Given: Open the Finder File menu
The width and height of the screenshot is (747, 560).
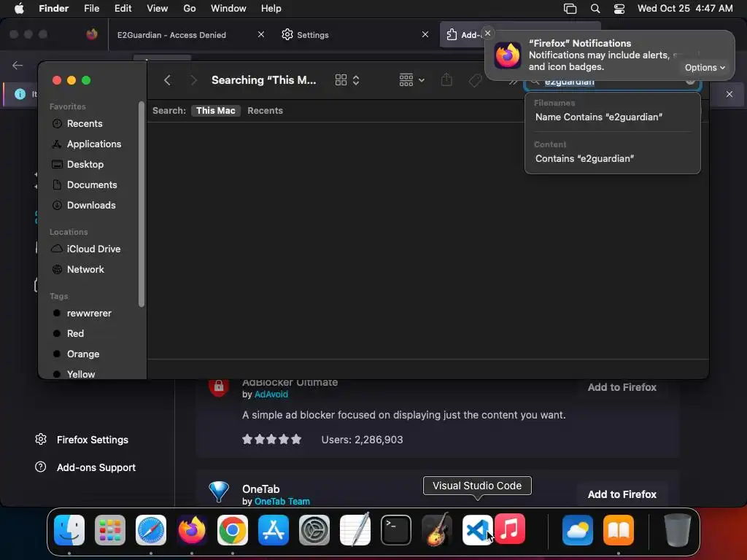Looking at the screenshot, I should point(91,9).
